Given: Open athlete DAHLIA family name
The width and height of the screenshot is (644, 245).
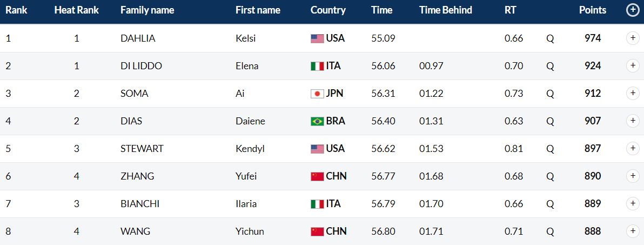Looking at the screenshot, I should coord(138,38).
